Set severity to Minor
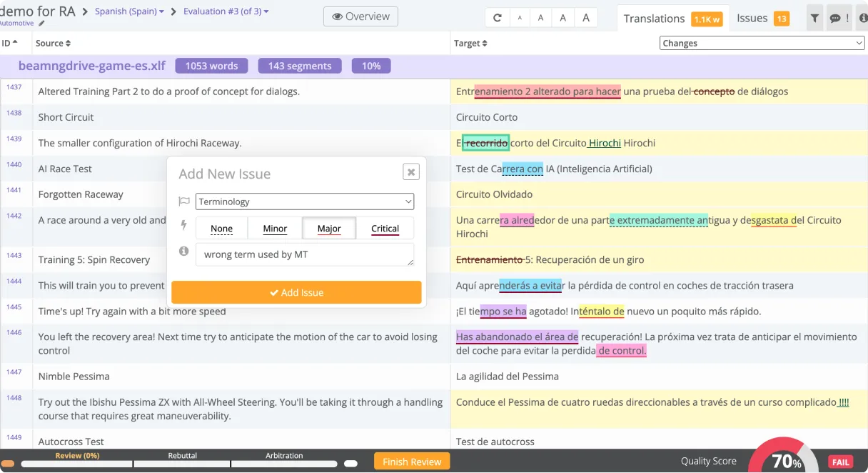Viewport: 868px width, 473px height. (x=275, y=229)
